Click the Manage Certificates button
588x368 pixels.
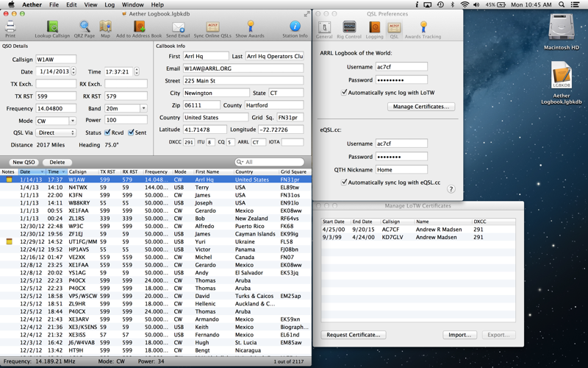click(420, 107)
